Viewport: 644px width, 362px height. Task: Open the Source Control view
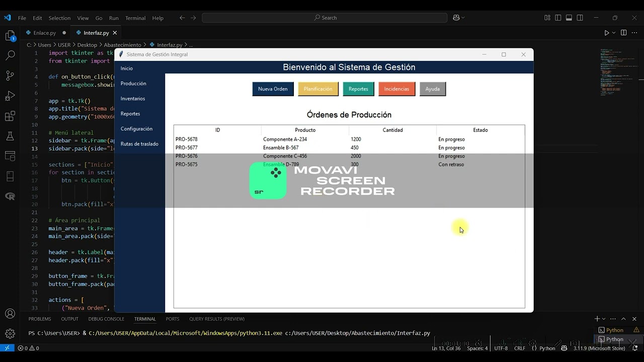click(x=10, y=75)
